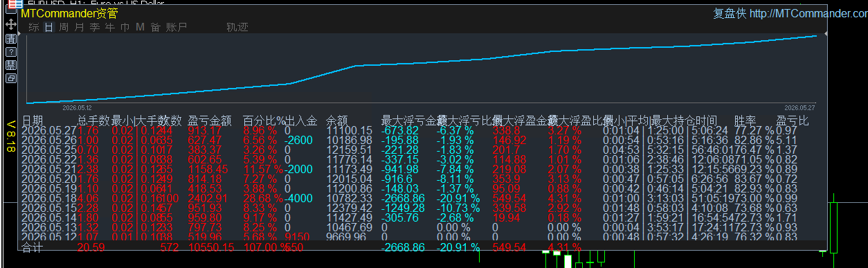Click the profit amount 1158.45
The height and width of the screenshot is (268, 868).
coord(208,169)
